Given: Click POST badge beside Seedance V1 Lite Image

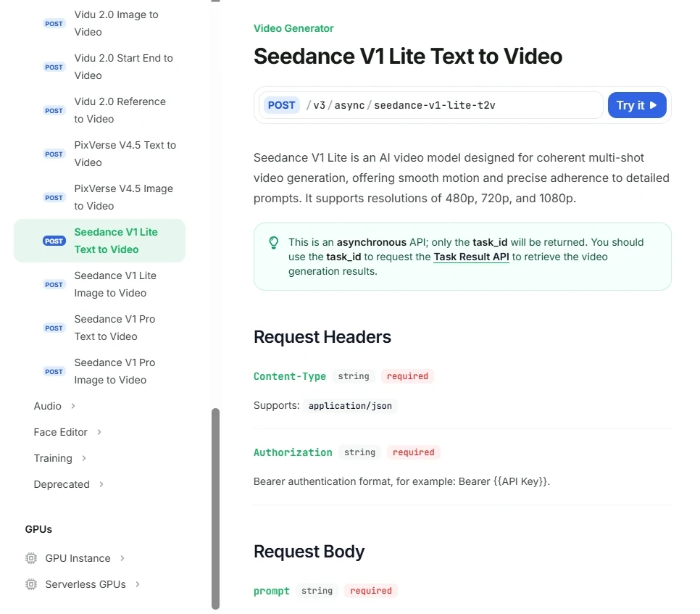Looking at the screenshot, I should tap(54, 284).
